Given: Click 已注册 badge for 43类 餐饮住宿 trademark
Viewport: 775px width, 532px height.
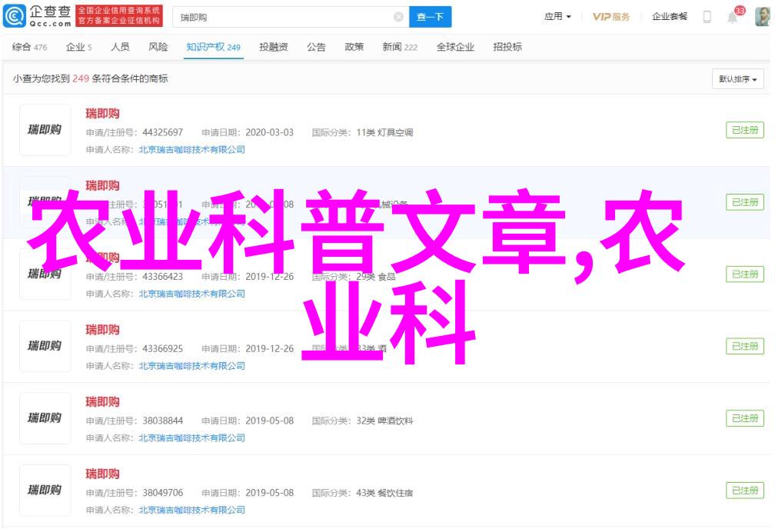Looking at the screenshot, I should [745, 490].
